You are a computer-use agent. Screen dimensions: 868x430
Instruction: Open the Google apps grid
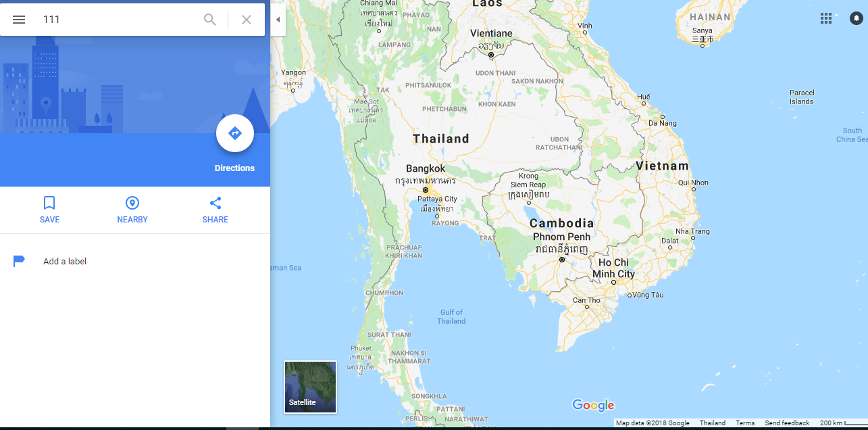[x=826, y=18]
